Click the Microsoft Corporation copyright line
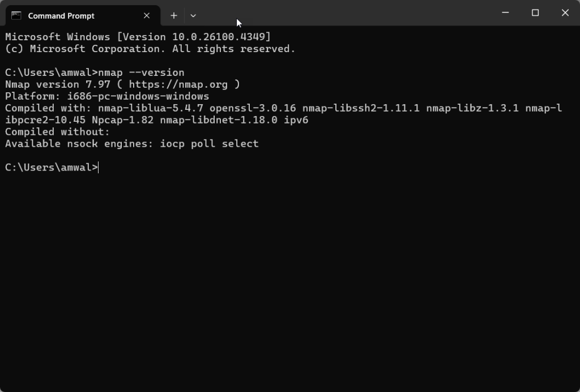This screenshot has width=580, height=392. click(x=150, y=49)
